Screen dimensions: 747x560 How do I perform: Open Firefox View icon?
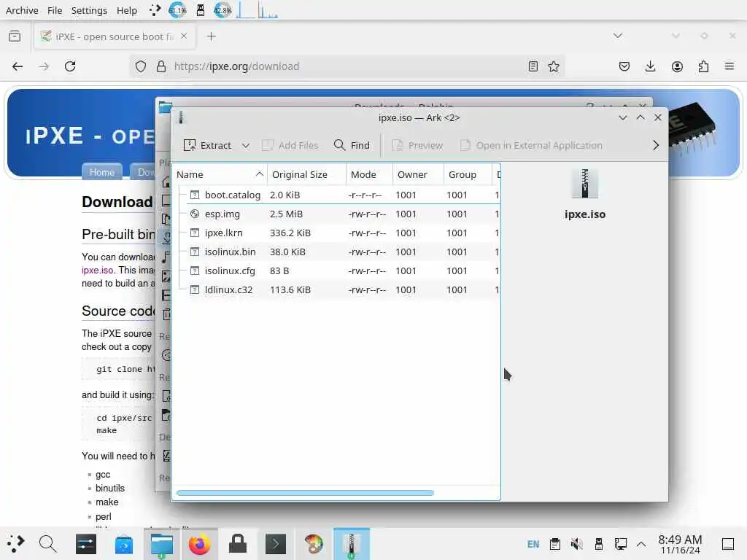(15, 36)
